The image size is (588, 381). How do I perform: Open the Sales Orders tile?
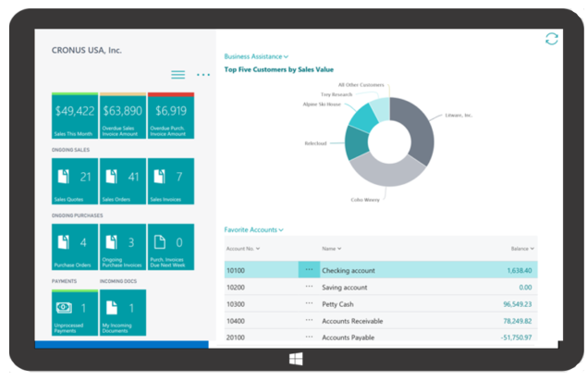tap(123, 181)
